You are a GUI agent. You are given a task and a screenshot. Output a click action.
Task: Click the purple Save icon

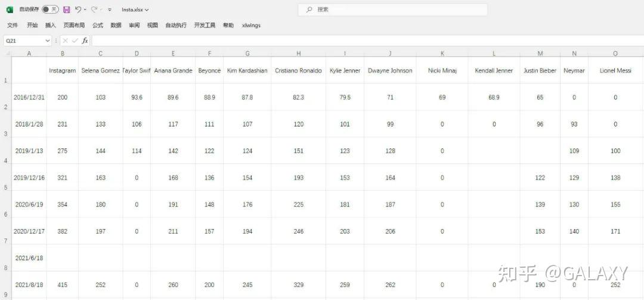[x=67, y=10]
